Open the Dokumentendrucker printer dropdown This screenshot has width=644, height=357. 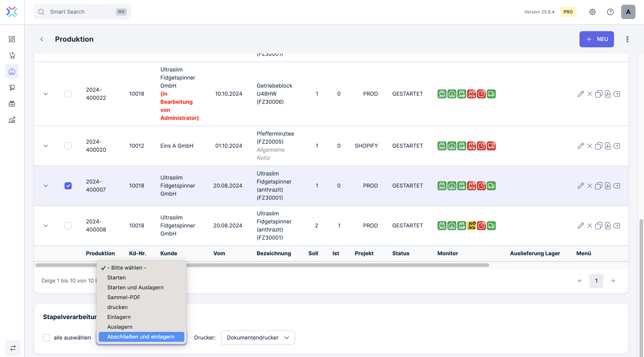click(x=258, y=338)
